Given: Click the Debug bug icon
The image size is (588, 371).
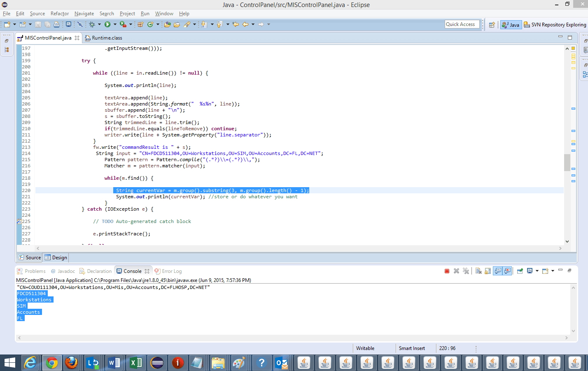Looking at the screenshot, I should 92,24.
